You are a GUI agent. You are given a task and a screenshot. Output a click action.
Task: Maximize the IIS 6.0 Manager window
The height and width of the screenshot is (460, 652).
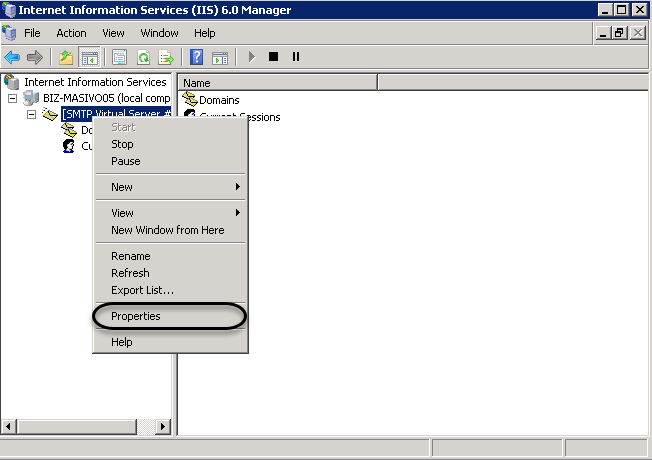622,10
